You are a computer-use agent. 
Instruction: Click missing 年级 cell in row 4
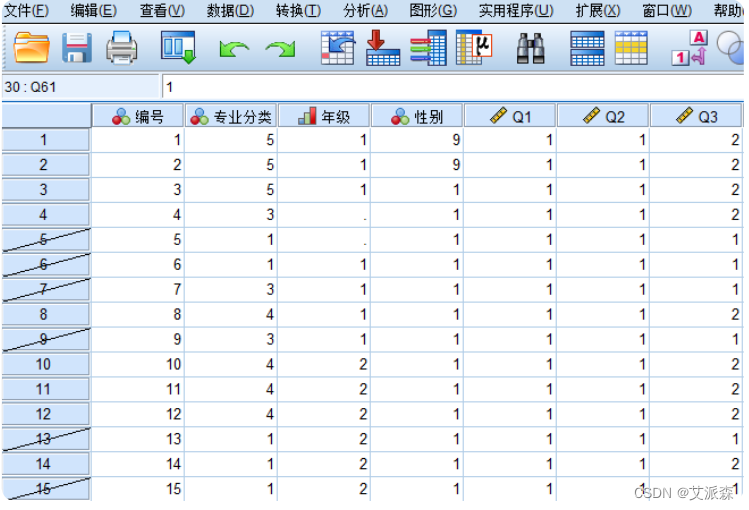pyautogui.click(x=324, y=214)
